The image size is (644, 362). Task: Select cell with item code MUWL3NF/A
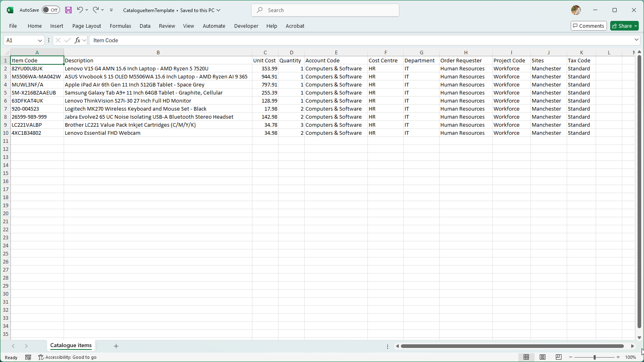(x=37, y=84)
